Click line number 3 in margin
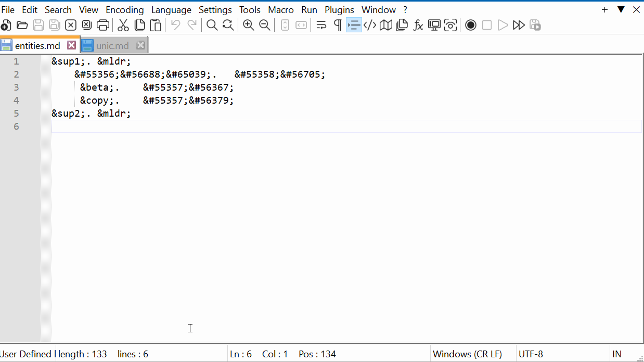Viewport: 644px width, 362px height. click(x=16, y=88)
